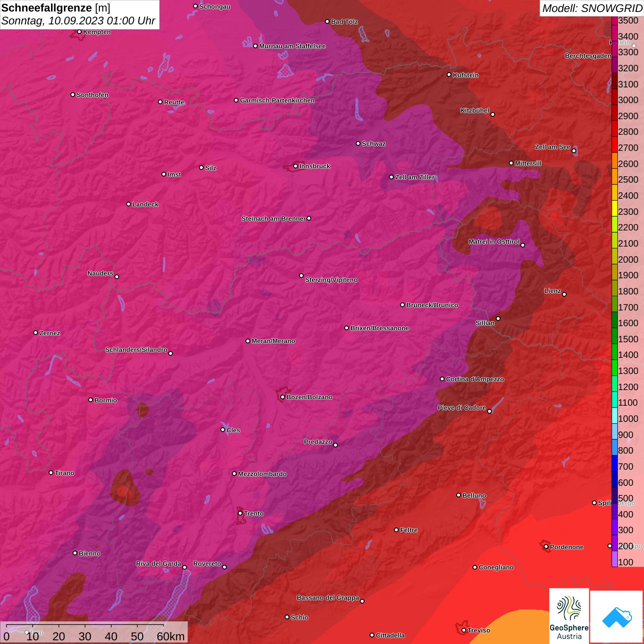Click the Kufstein location dot
This screenshot has width=644, height=644.
(x=449, y=75)
